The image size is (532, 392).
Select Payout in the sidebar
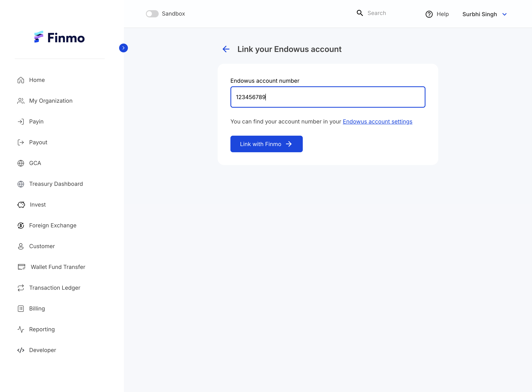pos(38,142)
